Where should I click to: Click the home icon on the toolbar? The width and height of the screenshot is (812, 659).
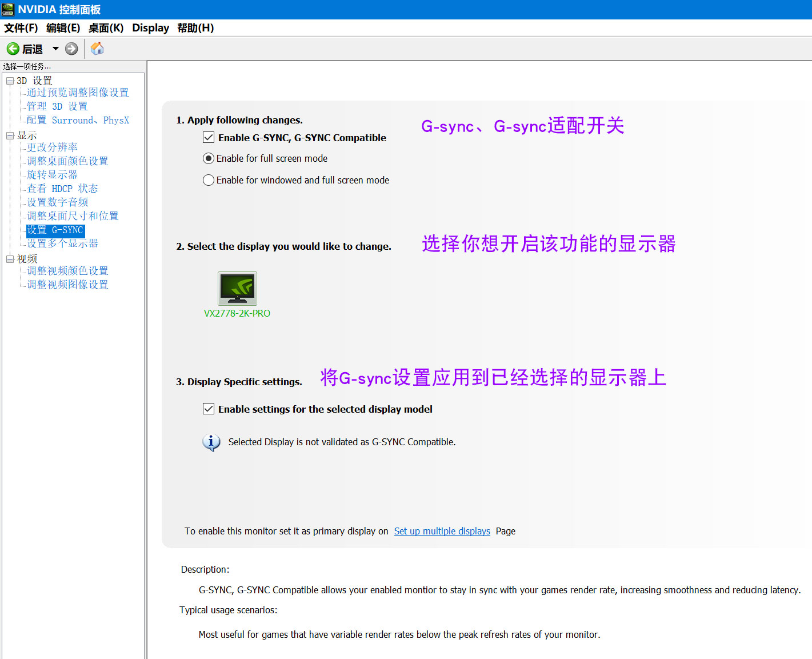97,49
